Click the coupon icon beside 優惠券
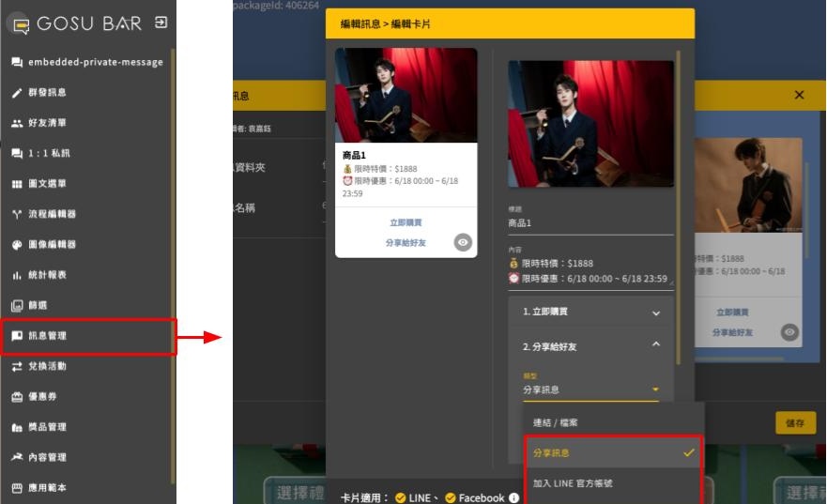This screenshot has height=504, width=827. click(x=17, y=397)
